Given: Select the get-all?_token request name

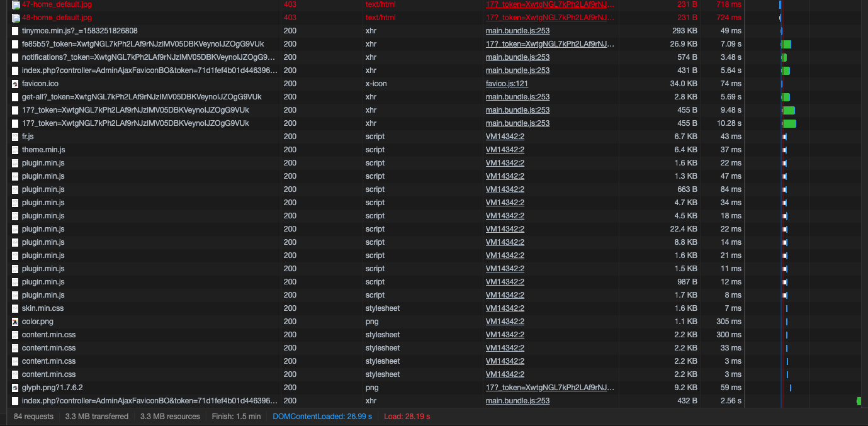Looking at the screenshot, I should click(142, 97).
